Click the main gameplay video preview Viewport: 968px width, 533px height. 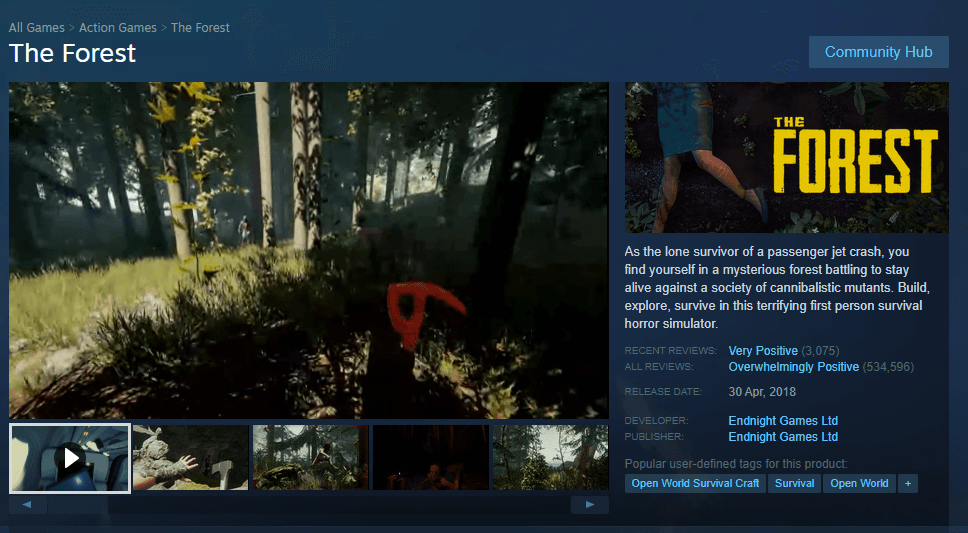[309, 250]
